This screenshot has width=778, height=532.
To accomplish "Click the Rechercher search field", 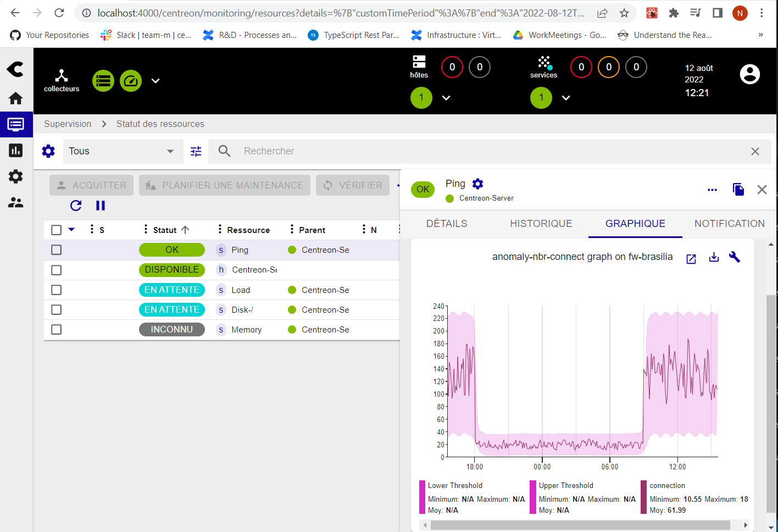I will 489,151.
